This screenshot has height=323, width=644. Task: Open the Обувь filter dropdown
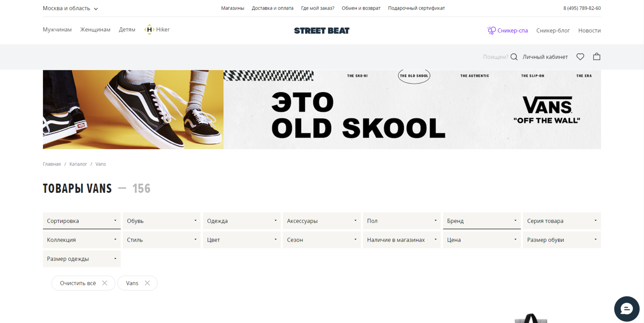point(162,221)
